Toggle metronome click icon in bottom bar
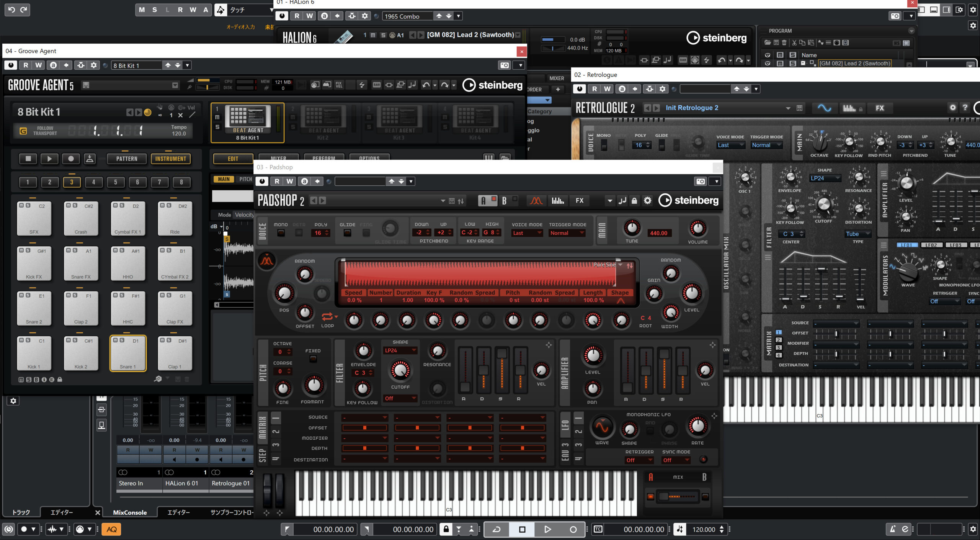The width and height of the screenshot is (980, 540). coord(892,529)
